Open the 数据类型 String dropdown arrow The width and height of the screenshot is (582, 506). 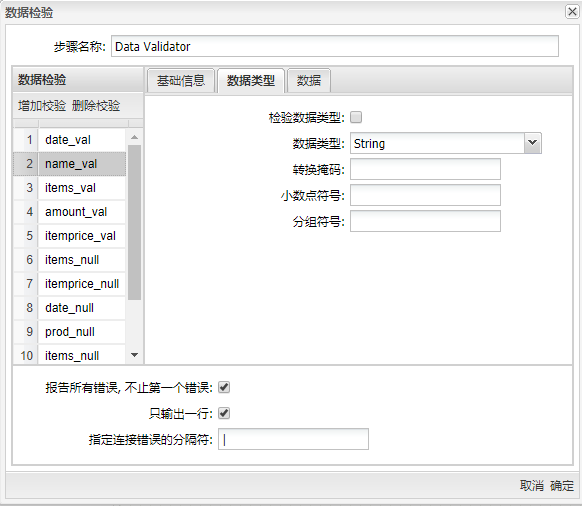click(532, 143)
